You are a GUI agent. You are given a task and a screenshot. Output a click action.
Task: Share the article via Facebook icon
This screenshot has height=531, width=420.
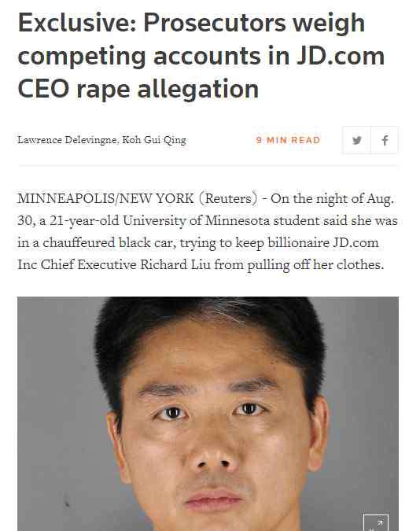pyautogui.click(x=385, y=140)
